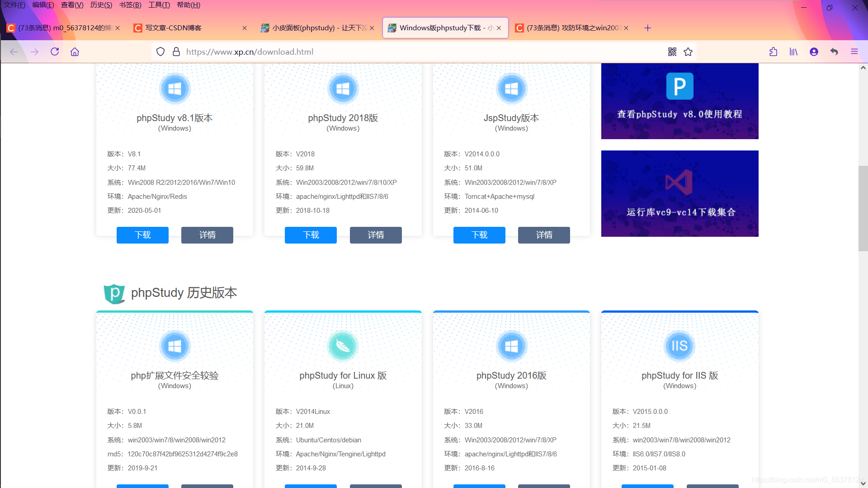Click the scrollbar up arrow

coord(863,68)
